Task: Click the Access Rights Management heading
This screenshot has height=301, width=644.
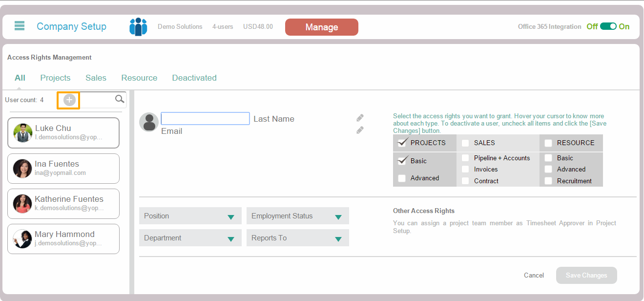Action: click(49, 57)
